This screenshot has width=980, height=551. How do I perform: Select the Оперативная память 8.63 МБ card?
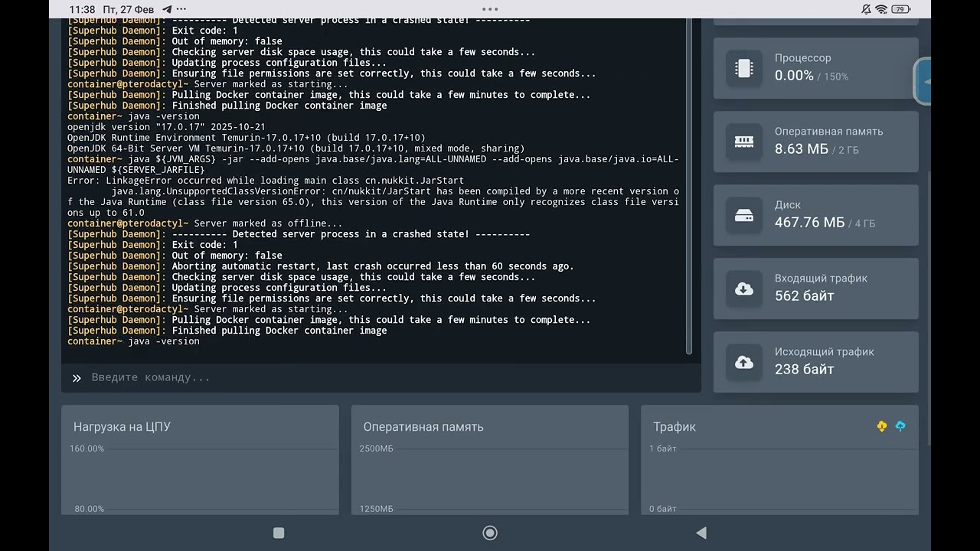pyautogui.click(x=816, y=142)
